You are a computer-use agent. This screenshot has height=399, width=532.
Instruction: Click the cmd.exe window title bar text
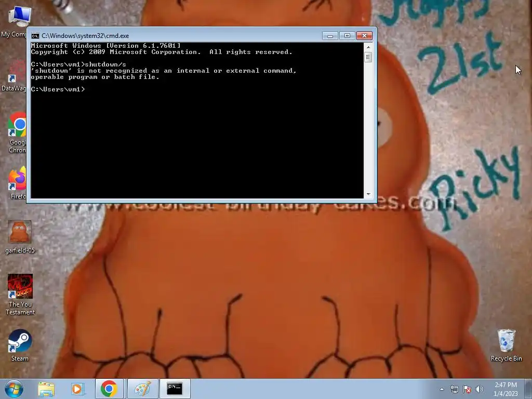[x=85, y=36]
